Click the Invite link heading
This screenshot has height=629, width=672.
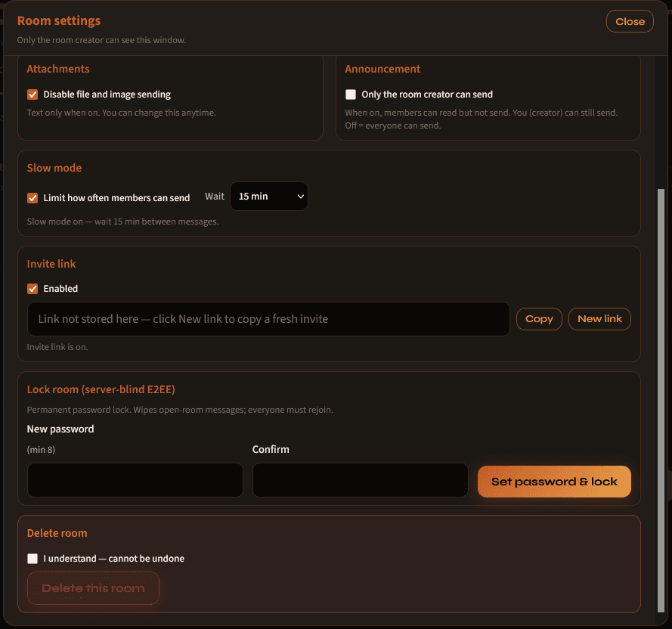click(51, 264)
